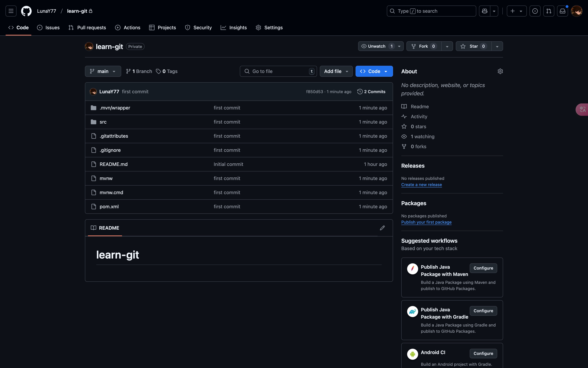Click the branch icon next to 1 Branch
This screenshot has width=588, height=368.
point(128,71)
